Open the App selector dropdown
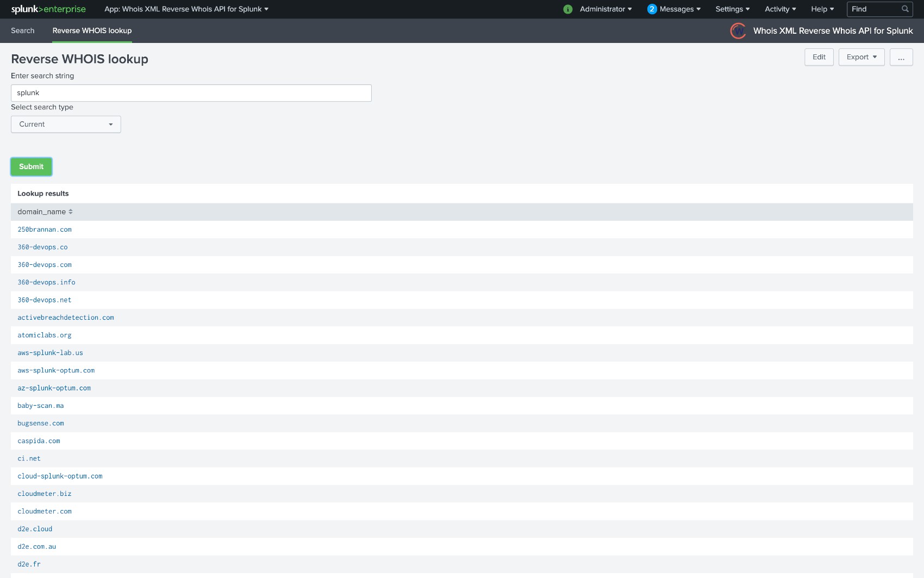The height and width of the screenshot is (578, 924). click(186, 9)
